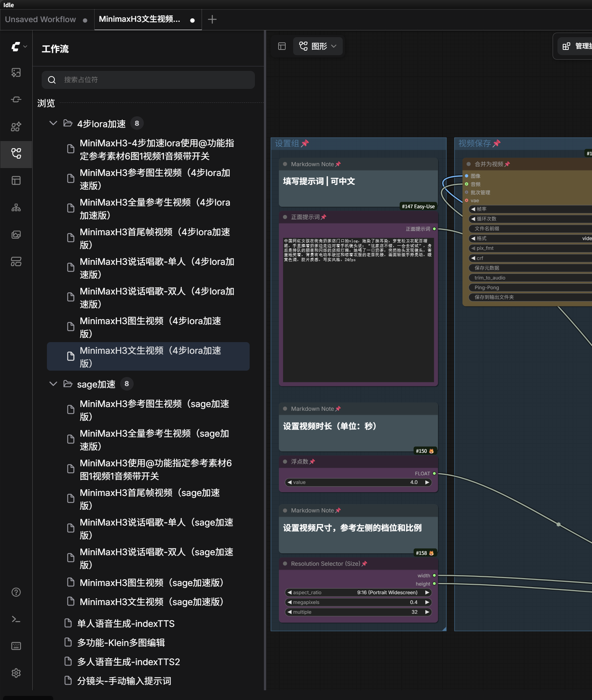The height and width of the screenshot is (700, 592).
Task: Open the help question mark icon
Action: [16, 592]
